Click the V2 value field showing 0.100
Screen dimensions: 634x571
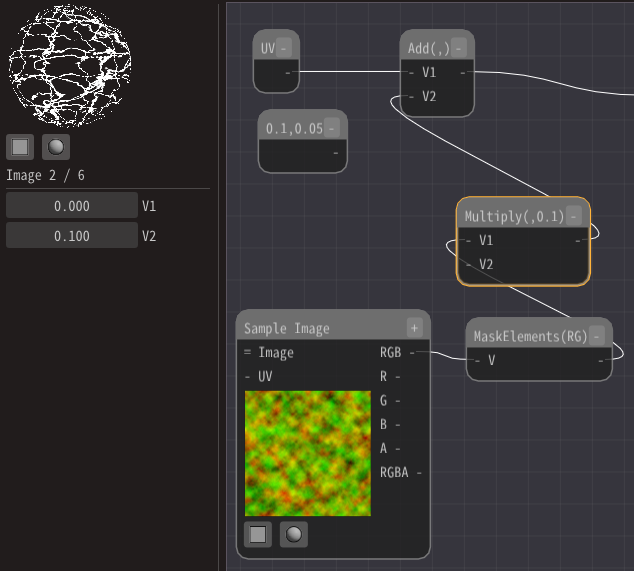[72, 236]
